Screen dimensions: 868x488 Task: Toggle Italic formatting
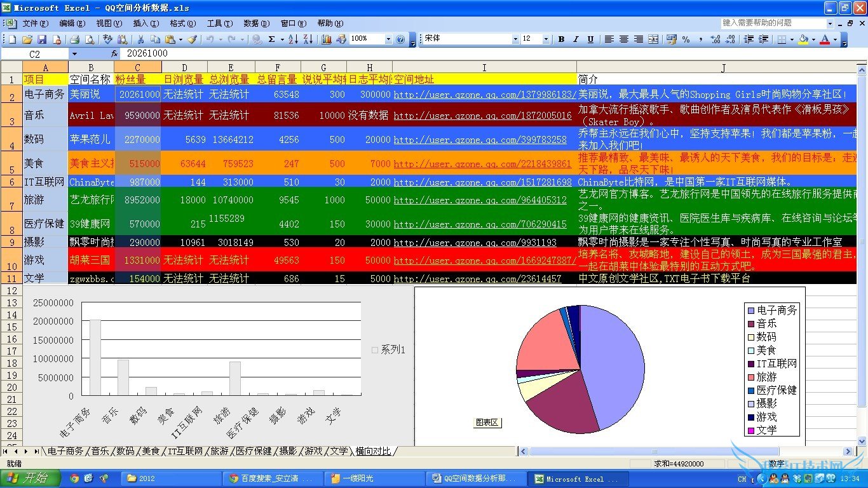click(x=576, y=39)
